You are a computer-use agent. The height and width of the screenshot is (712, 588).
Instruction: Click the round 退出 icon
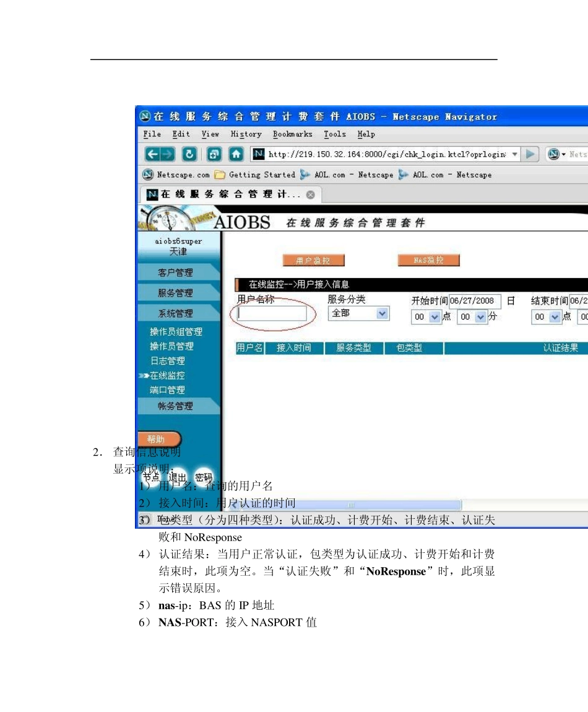tap(178, 477)
